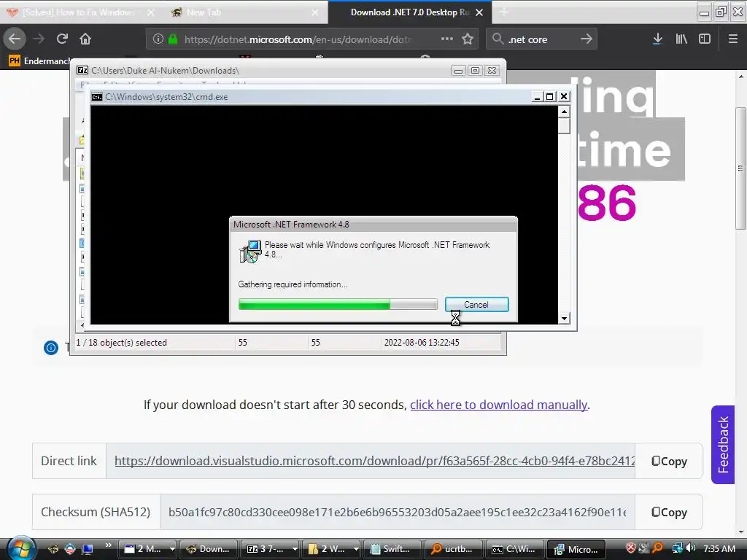Focus the .net core search box
Screen dimensions: 747x560
point(541,39)
